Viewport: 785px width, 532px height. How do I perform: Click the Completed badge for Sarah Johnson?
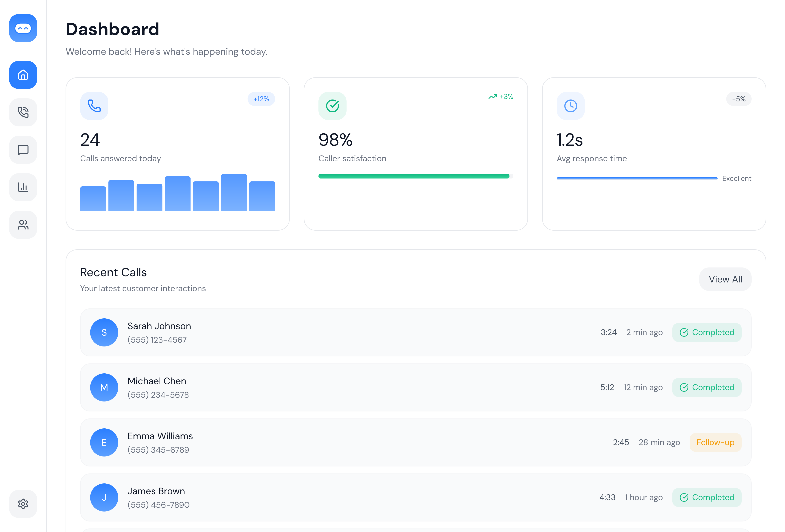point(707,332)
